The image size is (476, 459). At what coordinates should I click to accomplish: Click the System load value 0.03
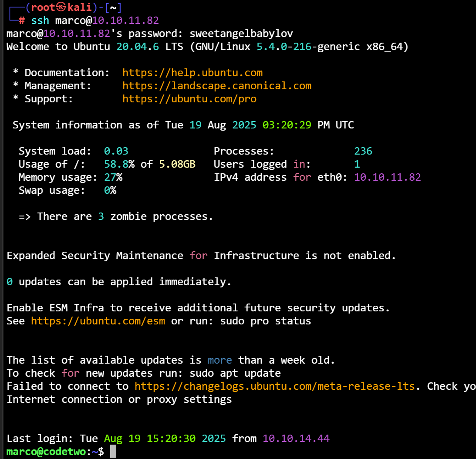coord(116,151)
